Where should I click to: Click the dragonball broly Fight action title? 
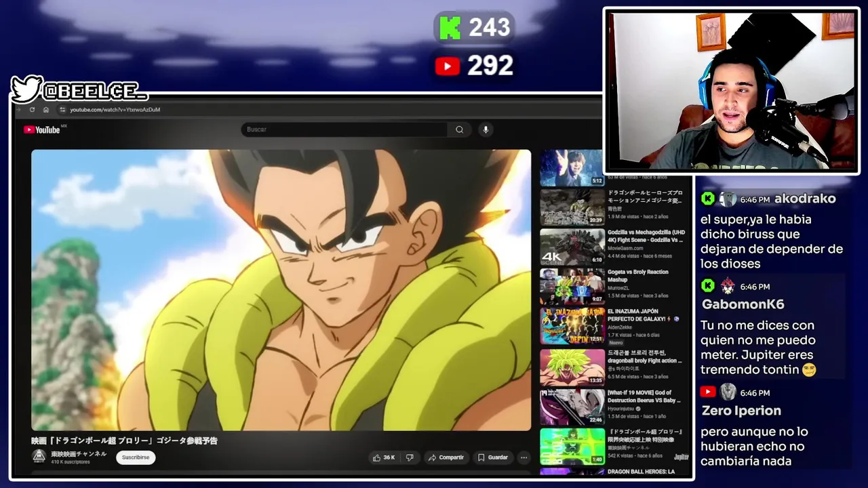pos(646,357)
